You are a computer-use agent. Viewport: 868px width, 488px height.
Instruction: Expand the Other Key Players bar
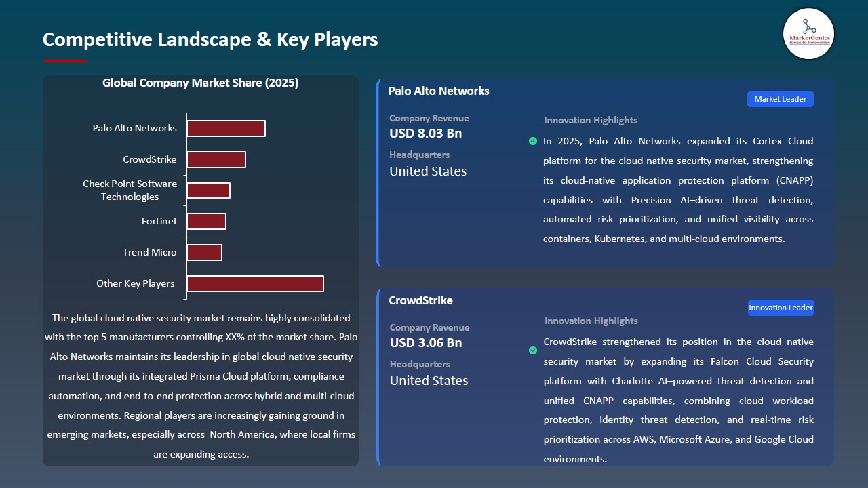point(255,283)
